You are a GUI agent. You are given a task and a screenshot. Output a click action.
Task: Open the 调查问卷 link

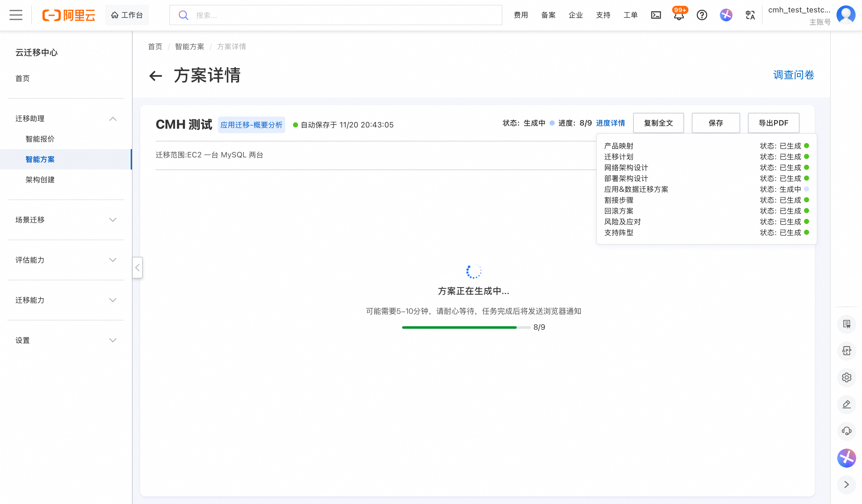[x=793, y=76]
